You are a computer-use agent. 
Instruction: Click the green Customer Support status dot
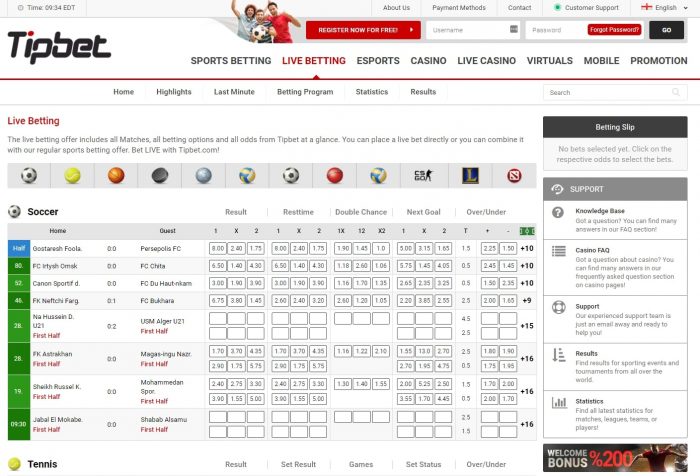point(557,7)
